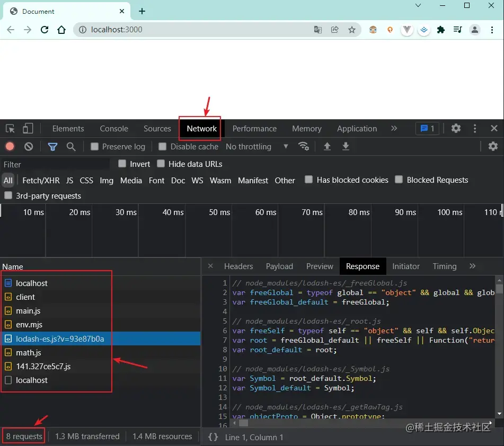Switch to the Sources tab
Screen dimensions: 504x446
click(x=157, y=129)
